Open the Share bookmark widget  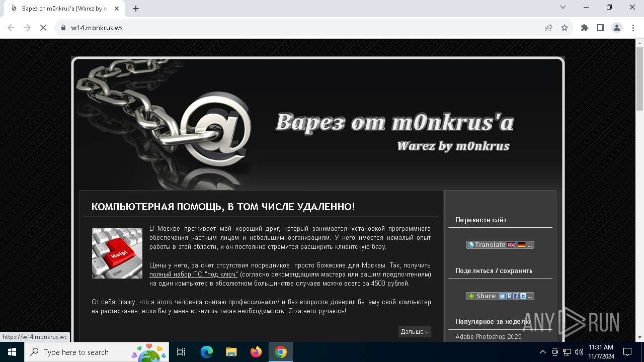[500, 296]
